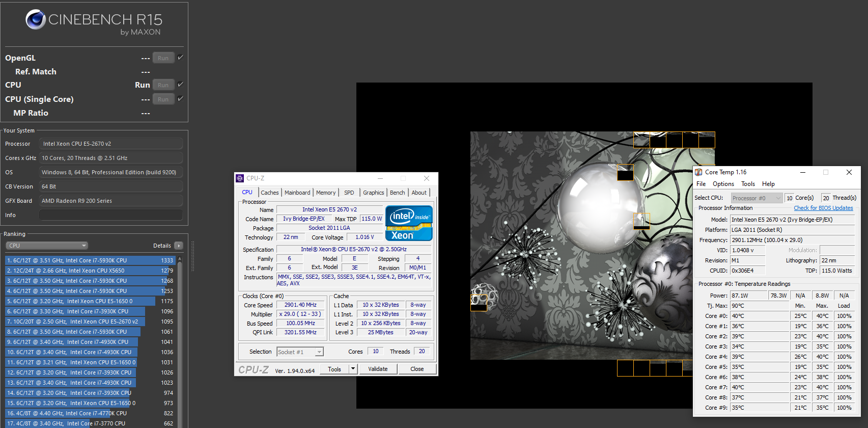
Task: Close the CPU-Z window via X icon
Action: click(x=427, y=178)
